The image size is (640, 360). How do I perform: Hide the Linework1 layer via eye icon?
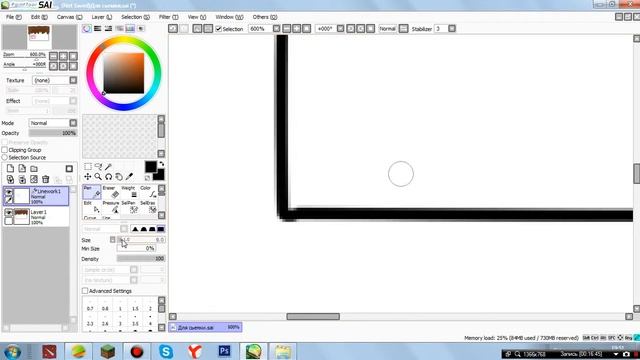[9, 192]
